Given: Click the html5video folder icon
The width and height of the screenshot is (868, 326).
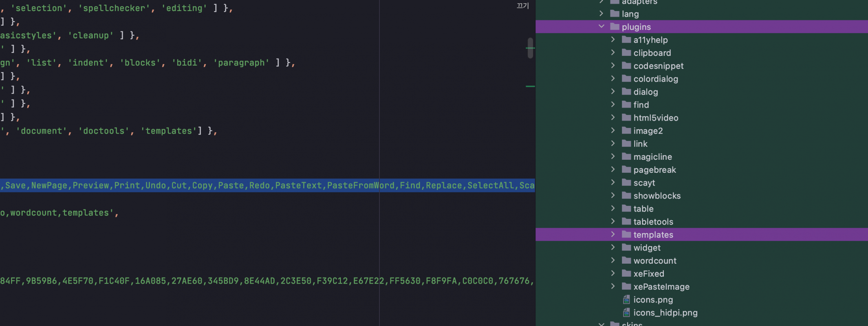Looking at the screenshot, I should 626,118.
